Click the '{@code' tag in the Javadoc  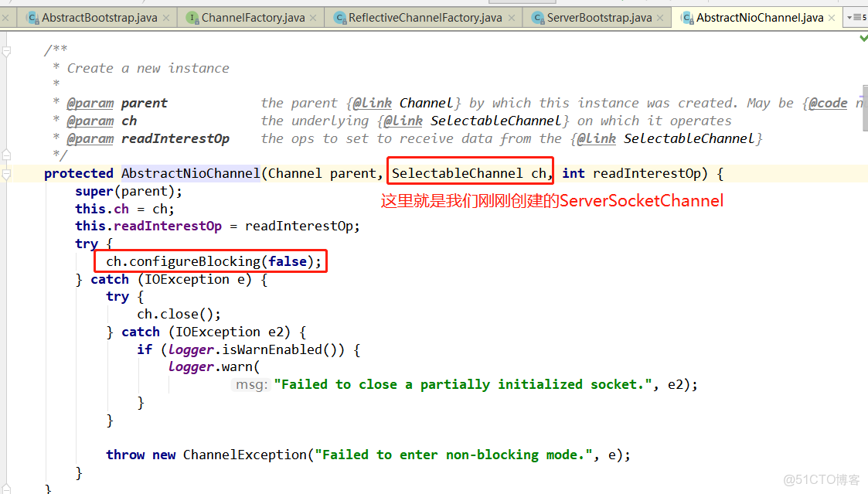click(x=825, y=104)
